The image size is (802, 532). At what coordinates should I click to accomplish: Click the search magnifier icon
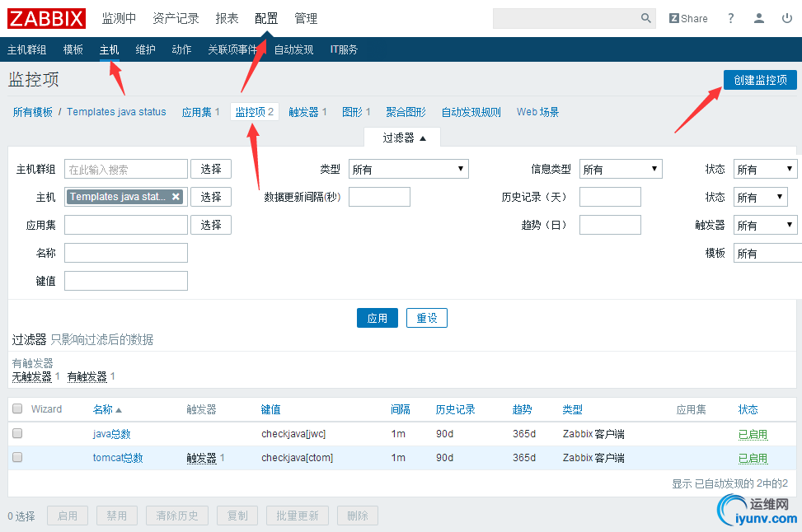click(646, 18)
